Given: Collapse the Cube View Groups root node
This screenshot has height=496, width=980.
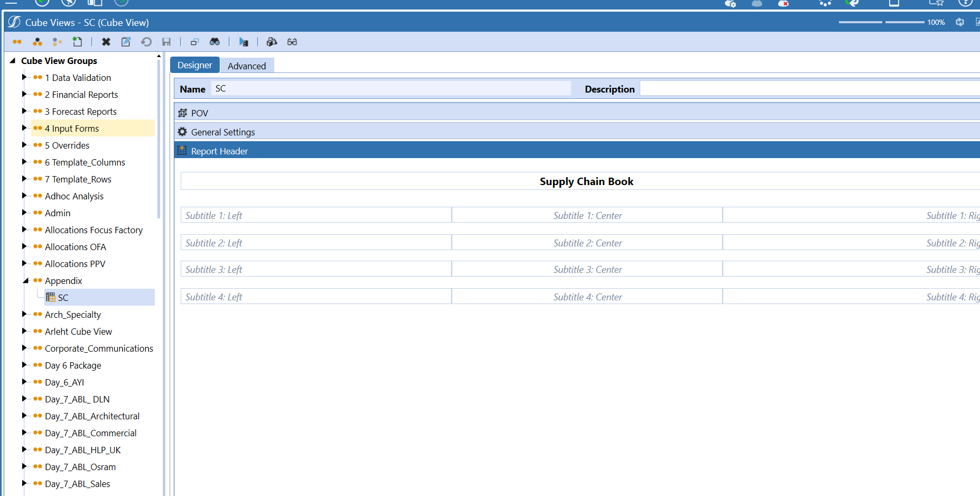Looking at the screenshot, I should (13, 61).
